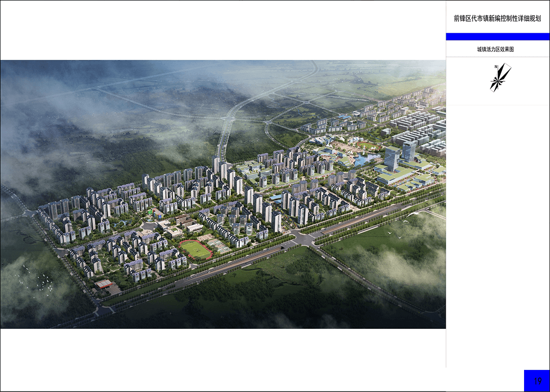Click the red-roofed building near the bottom-left road
The width and height of the screenshot is (550, 392).
[x=103, y=284]
